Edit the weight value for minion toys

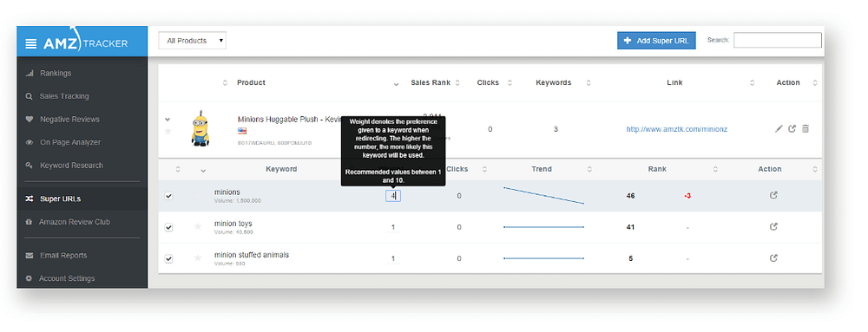pyautogui.click(x=393, y=228)
